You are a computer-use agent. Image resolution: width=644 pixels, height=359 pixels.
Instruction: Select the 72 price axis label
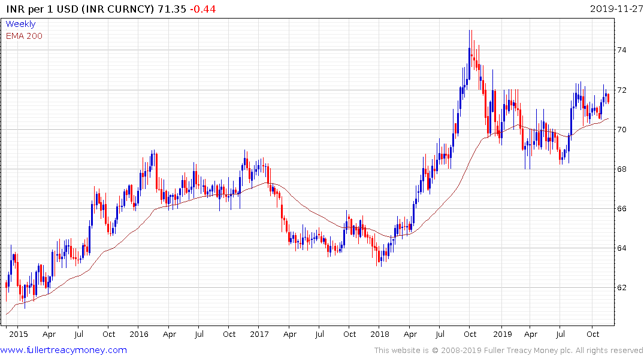622,90
